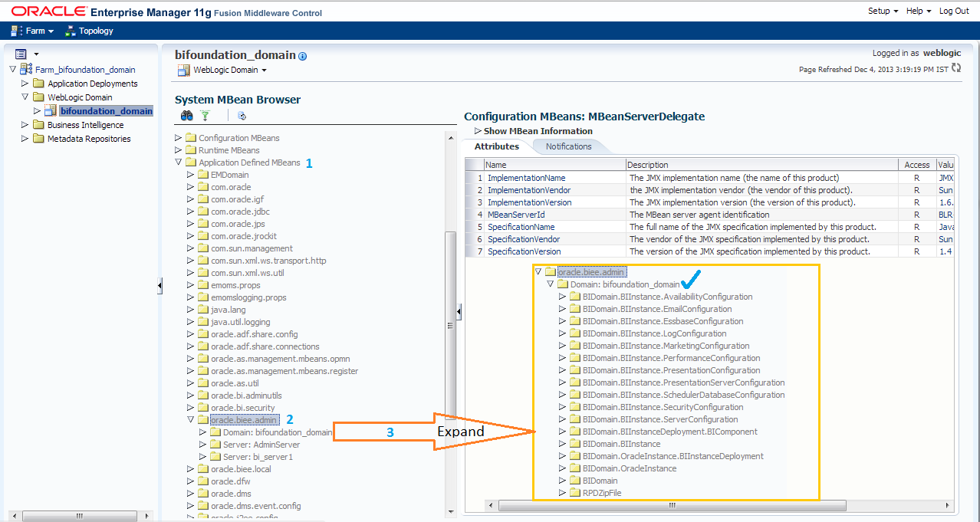Expand the Application Deployments node
Image resolution: width=980 pixels, height=522 pixels.
25,84
